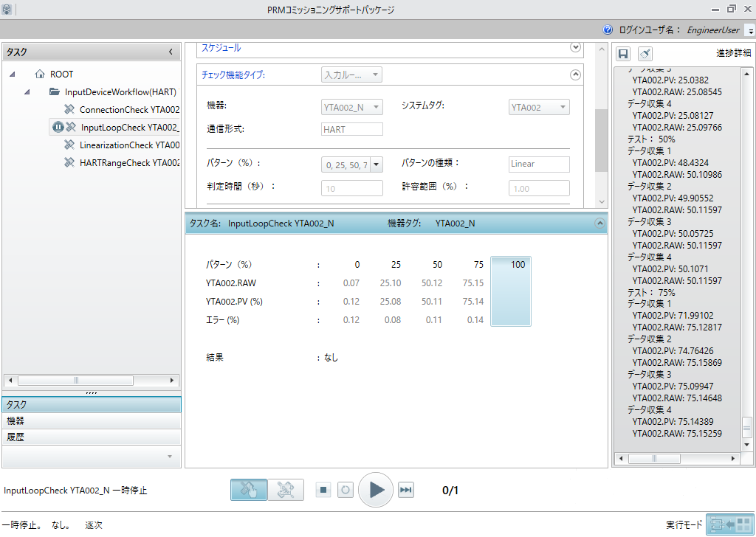Click the エラー value 0.14
756x537 pixels.
(x=475, y=320)
